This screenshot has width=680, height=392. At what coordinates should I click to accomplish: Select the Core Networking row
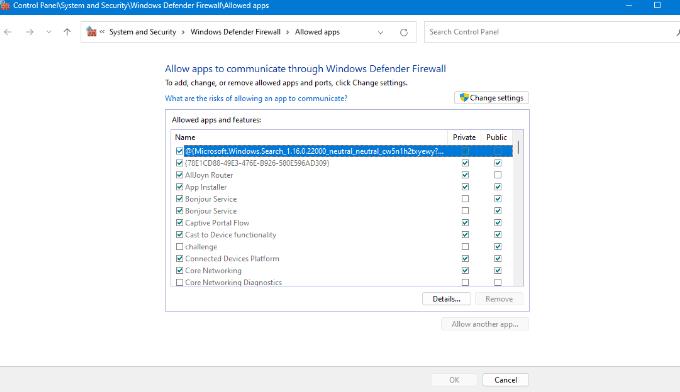click(x=342, y=270)
